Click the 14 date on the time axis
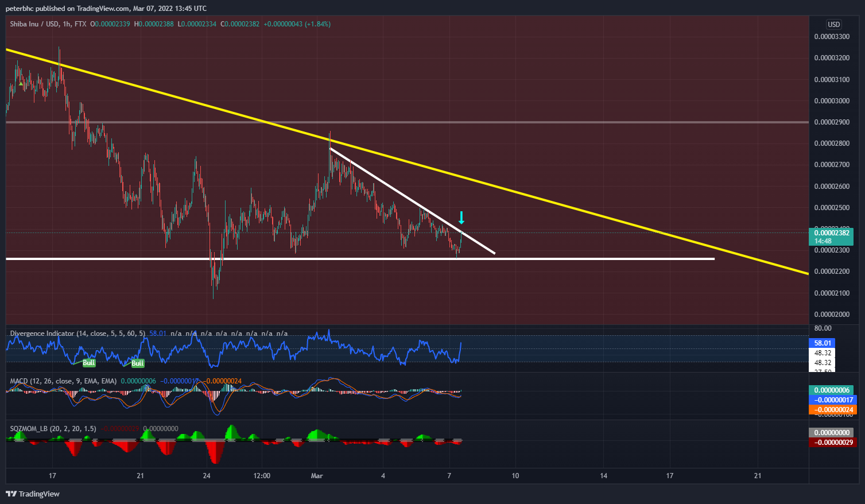 [x=603, y=476]
